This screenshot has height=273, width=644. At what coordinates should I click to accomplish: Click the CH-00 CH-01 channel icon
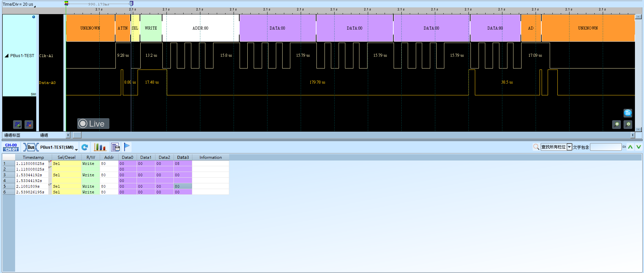11,147
